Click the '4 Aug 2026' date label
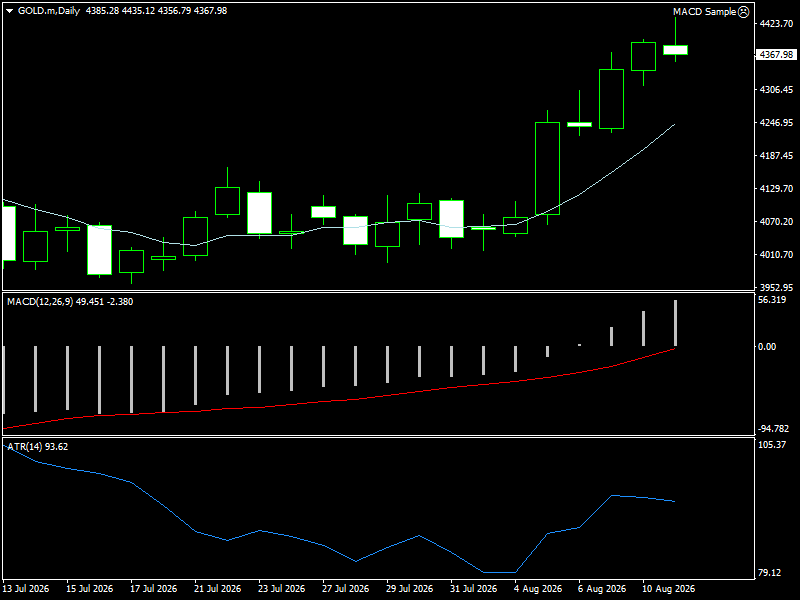This screenshot has width=800, height=600. (x=538, y=589)
